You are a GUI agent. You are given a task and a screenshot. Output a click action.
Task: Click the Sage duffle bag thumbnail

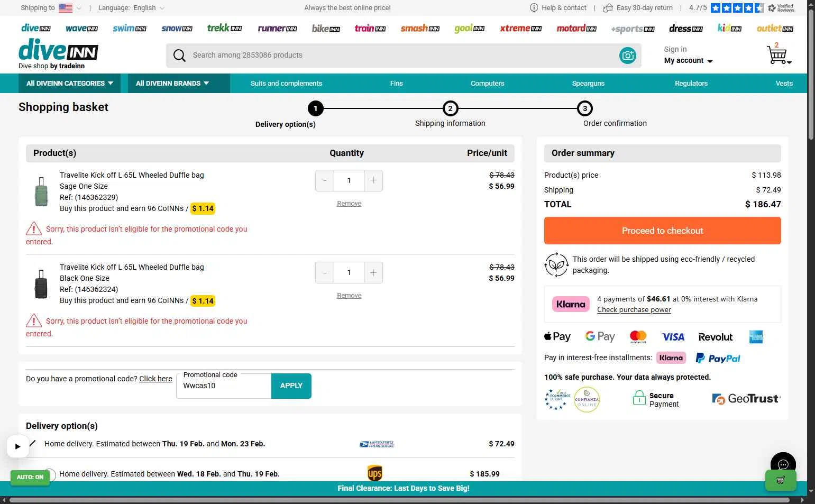[x=41, y=191]
